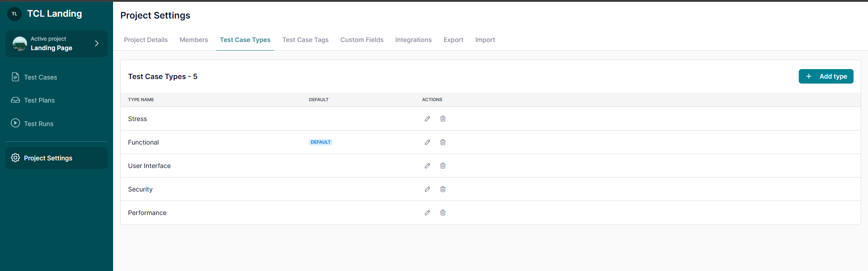Viewport: 868px width, 271px height.
Task: Click the ACTIONS column header
Action: click(432, 99)
